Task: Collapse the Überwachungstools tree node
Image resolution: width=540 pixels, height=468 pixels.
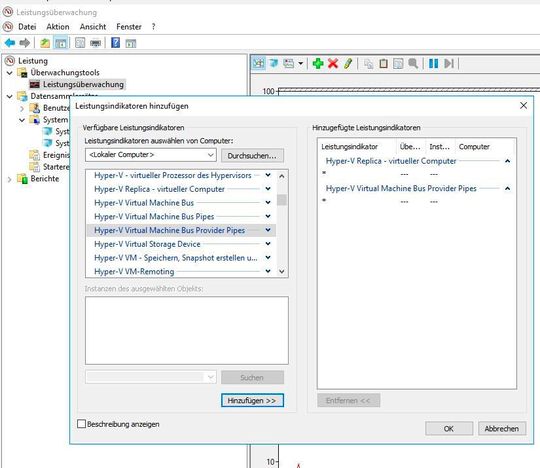Action: click(10, 73)
